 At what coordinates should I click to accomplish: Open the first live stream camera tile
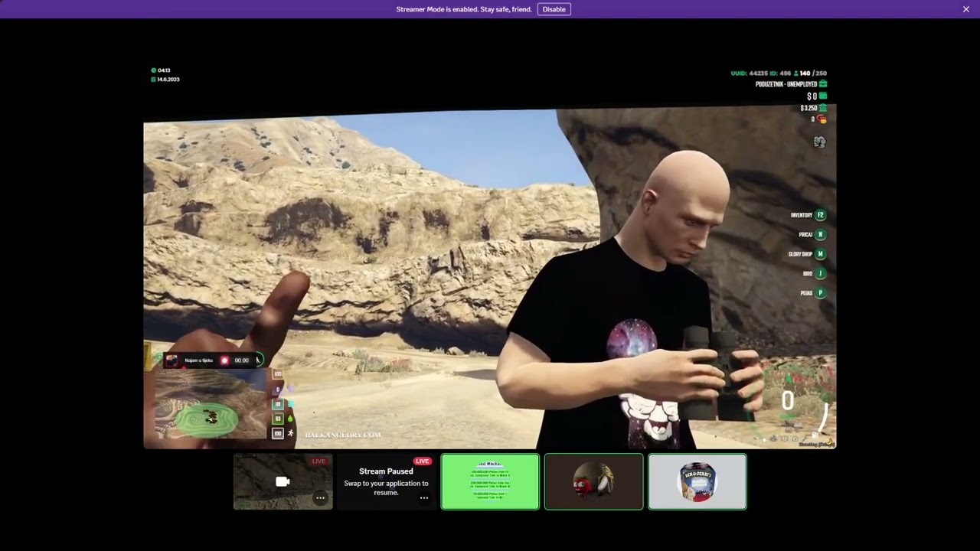(283, 481)
